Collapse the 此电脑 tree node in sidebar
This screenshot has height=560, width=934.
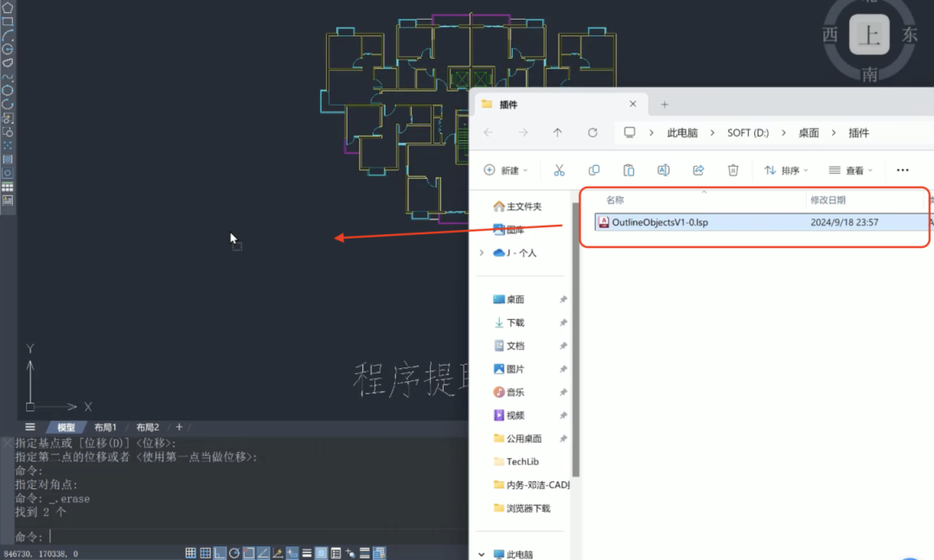pyautogui.click(x=482, y=554)
